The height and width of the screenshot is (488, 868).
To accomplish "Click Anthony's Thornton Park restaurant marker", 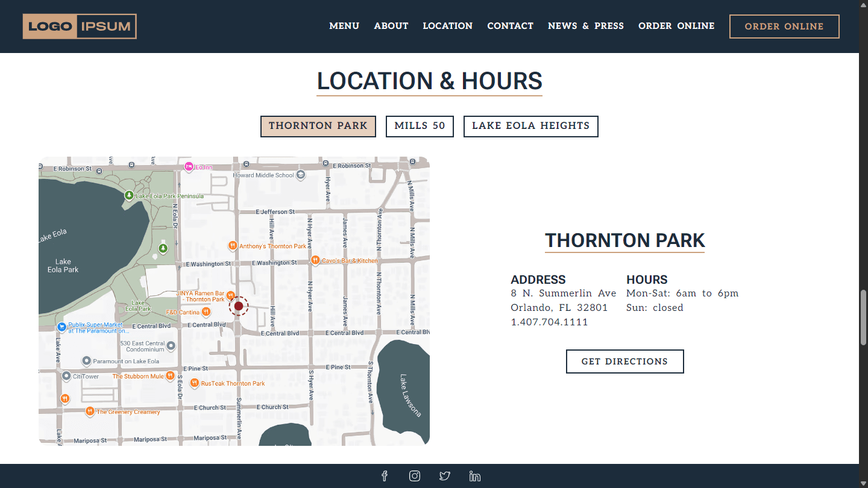I will 233,246.
